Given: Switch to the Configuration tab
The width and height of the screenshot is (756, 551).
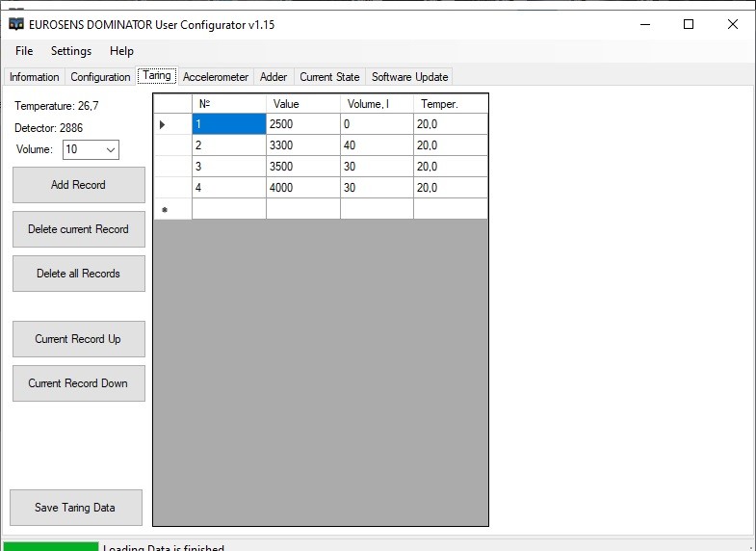Looking at the screenshot, I should (x=100, y=77).
